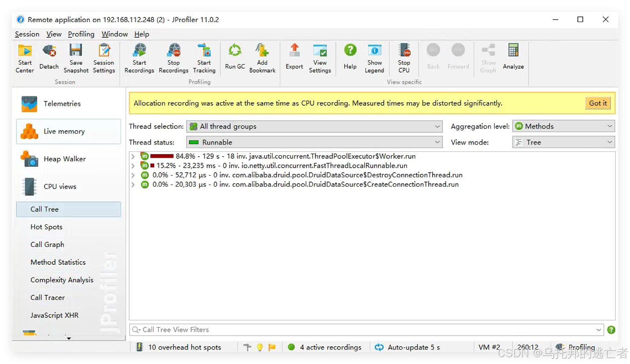
Task: Open the Live memory section
Action: [x=69, y=132]
